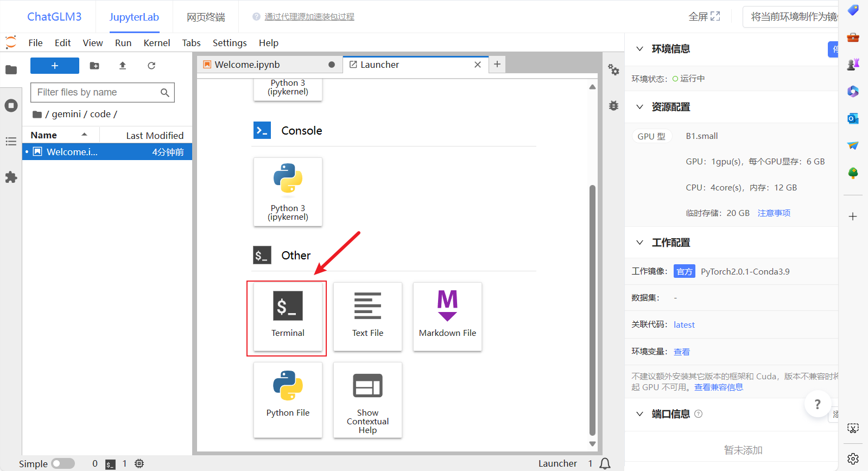The height and width of the screenshot is (471, 868).
Task: Open the Running Terminals and Kernels sidebar
Action: [x=11, y=105]
